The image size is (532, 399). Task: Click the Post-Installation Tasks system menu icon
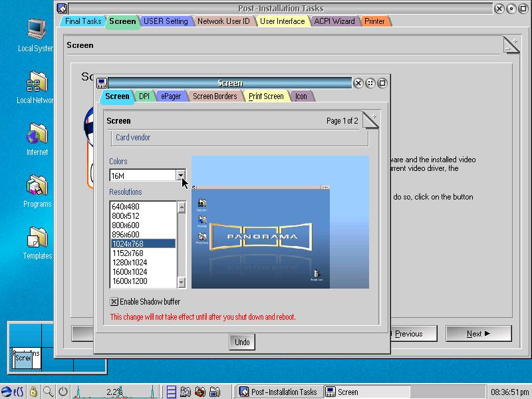coord(62,9)
